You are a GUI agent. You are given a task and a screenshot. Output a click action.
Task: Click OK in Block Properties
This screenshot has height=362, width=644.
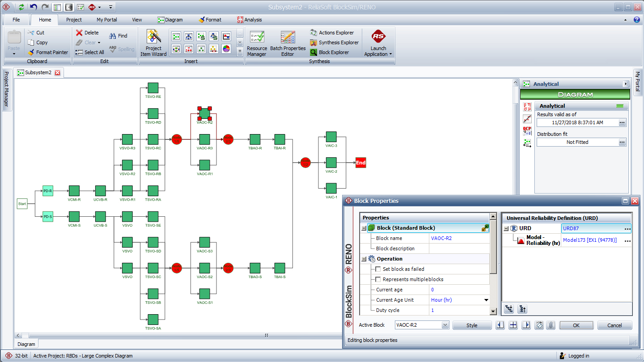click(576, 325)
